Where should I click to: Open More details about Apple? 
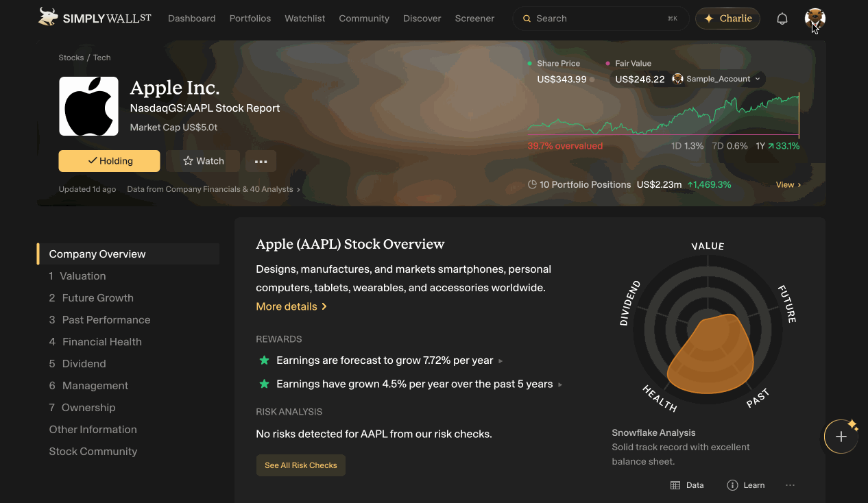(x=291, y=306)
